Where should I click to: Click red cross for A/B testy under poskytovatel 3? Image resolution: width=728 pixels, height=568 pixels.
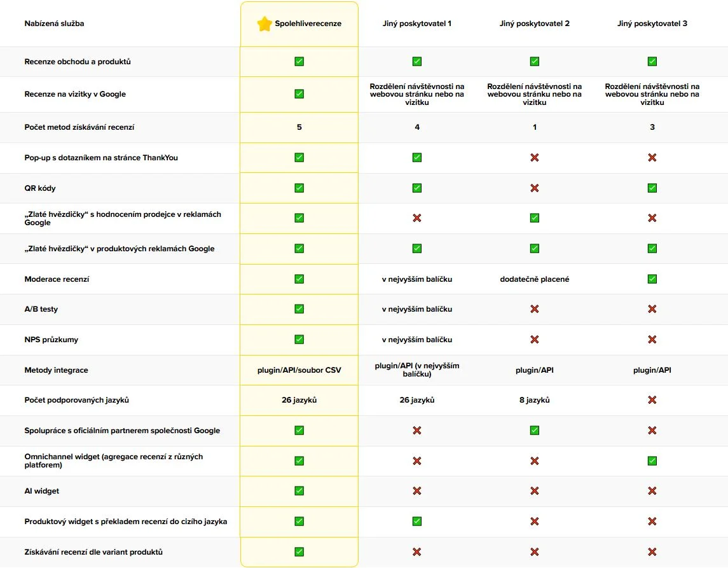(x=652, y=309)
